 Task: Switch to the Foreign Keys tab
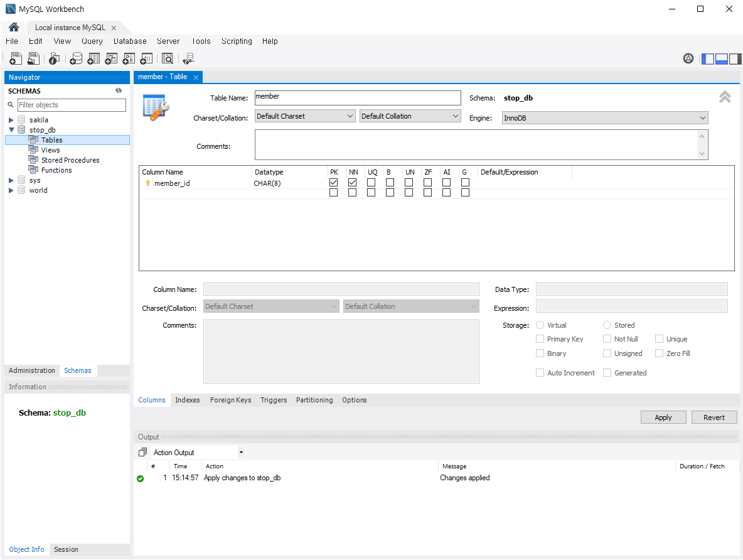231,400
